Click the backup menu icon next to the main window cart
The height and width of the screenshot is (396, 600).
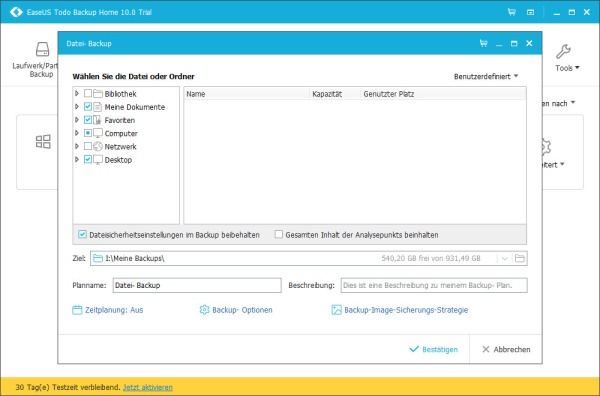tap(530, 12)
